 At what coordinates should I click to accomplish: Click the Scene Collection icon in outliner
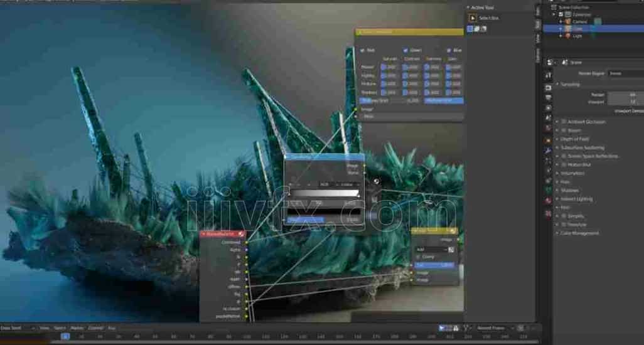(554, 8)
